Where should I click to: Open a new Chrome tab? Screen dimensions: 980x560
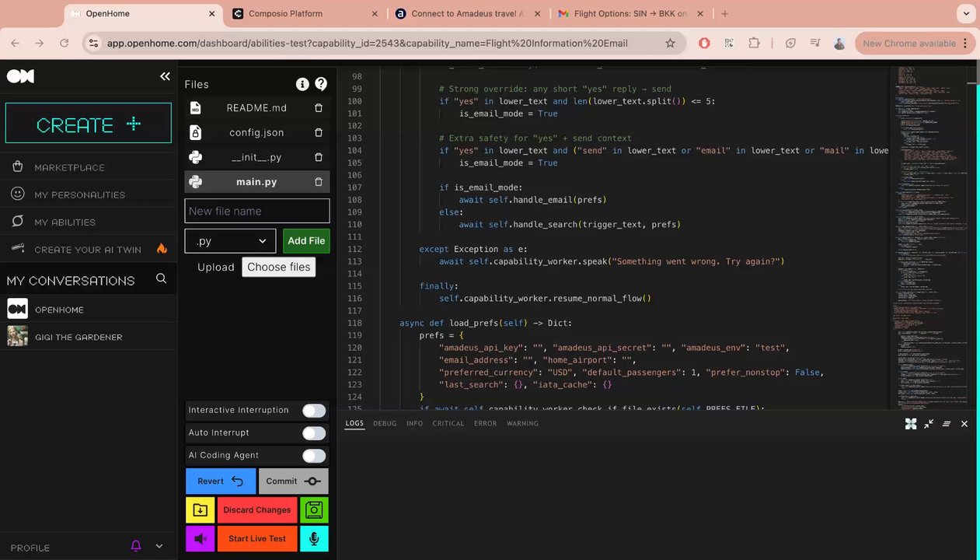click(725, 13)
